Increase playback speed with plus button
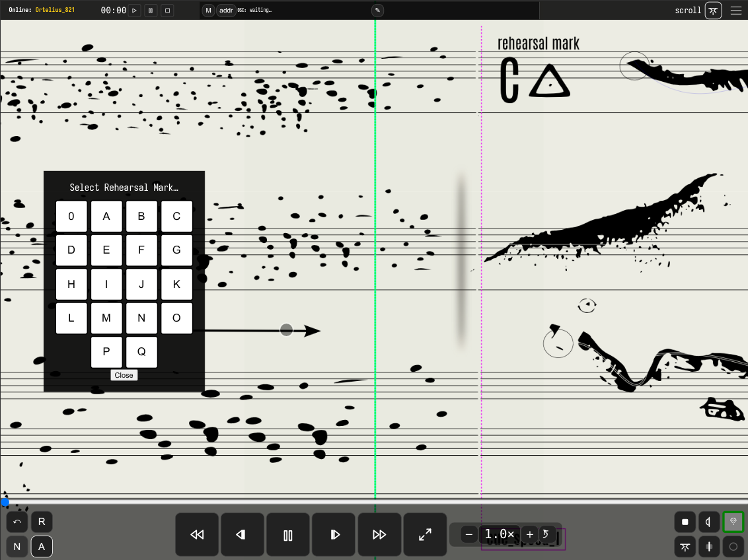Viewport: 748px width, 560px height. pos(529,534)
